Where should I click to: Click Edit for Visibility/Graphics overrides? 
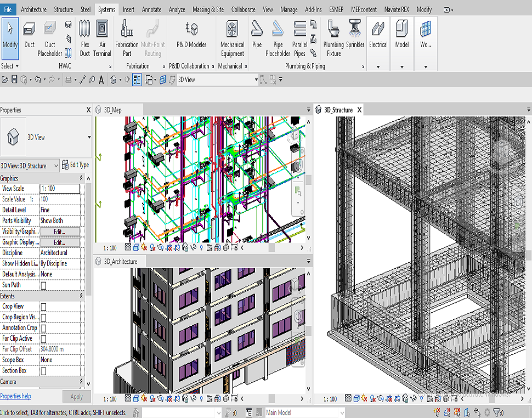pyautogui.click(x=60, y=231)
